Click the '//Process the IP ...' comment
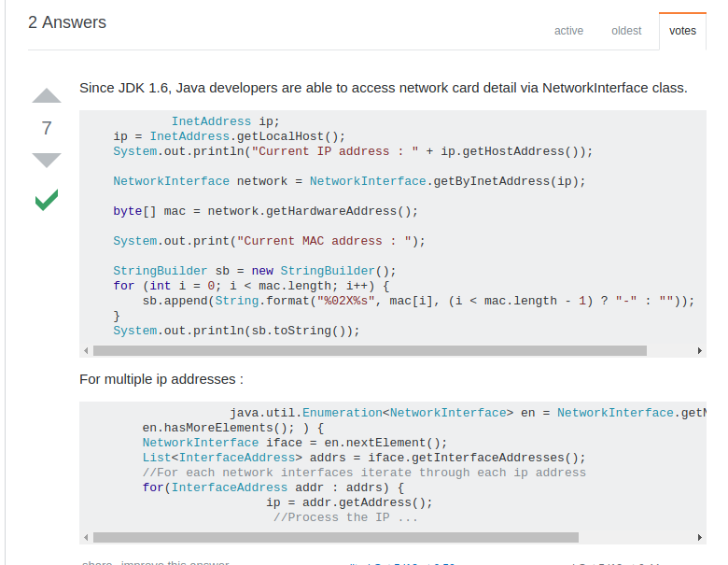The height and width of the screenshot is (565, 728). click(345, 517)
